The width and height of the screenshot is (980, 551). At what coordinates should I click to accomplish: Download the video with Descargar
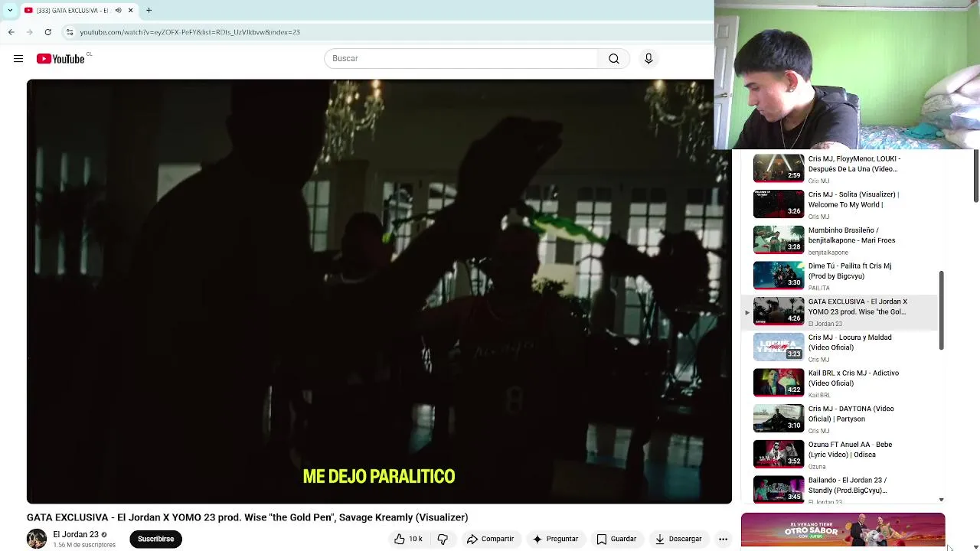pyautogui.click(x=678, y=540)
